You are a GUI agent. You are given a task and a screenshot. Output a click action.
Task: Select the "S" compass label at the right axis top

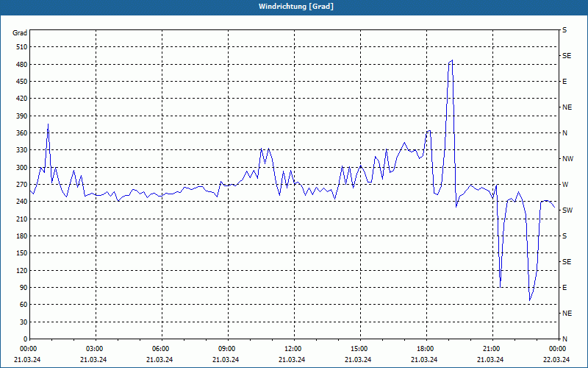click(564, 30)
